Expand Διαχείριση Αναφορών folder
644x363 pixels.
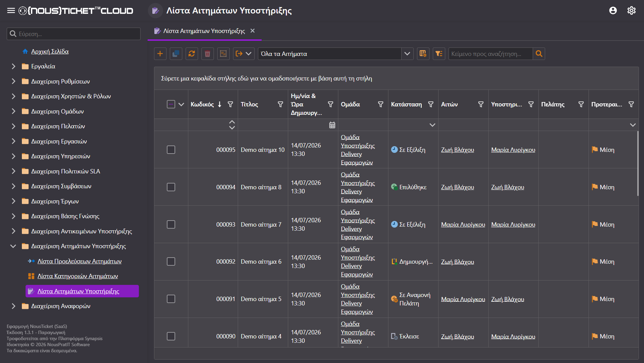pos(13,306)
